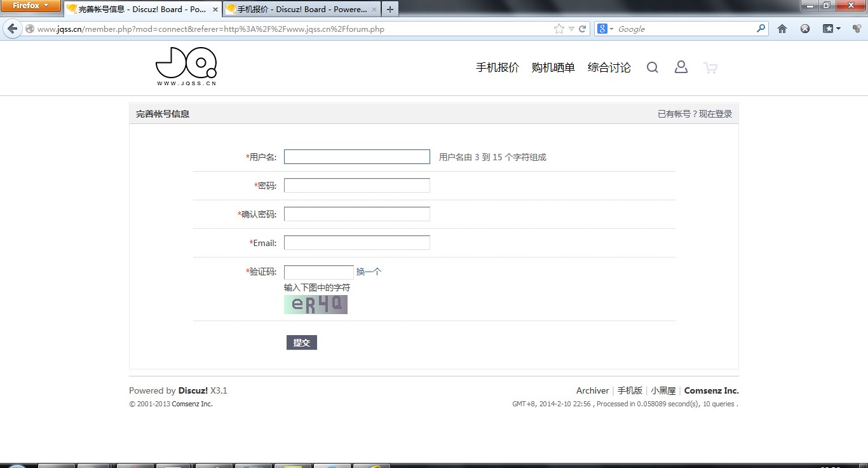Click the text 输入下图中的字符
Viewport: 868px width, 468px height.
click(317, 287)
